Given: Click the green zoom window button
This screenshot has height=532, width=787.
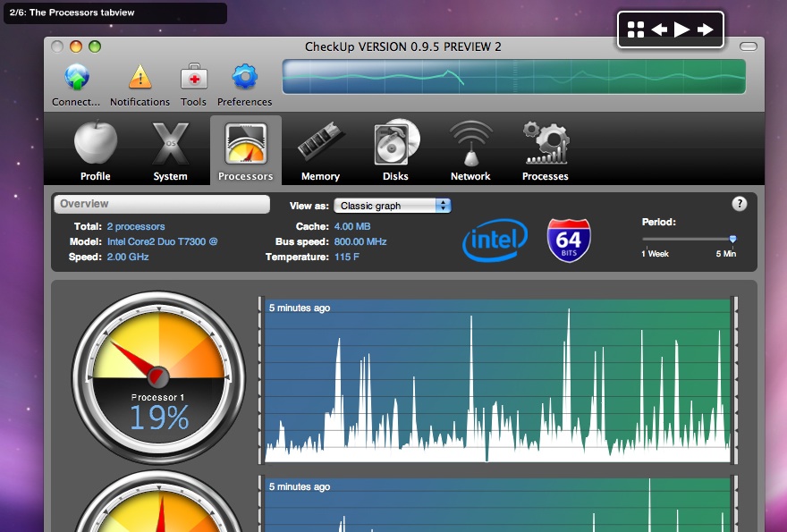Looking at the screenshot, I should coord(95,46).
